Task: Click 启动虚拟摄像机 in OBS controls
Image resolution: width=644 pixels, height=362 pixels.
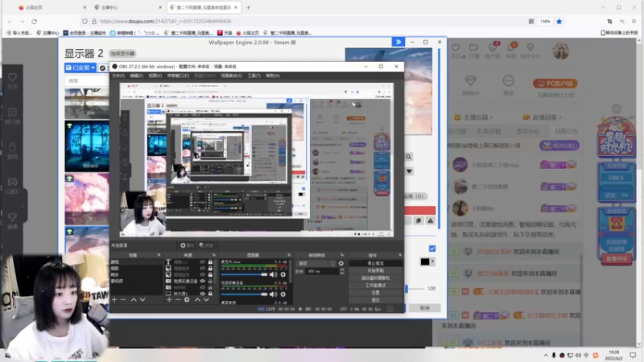Action: 375,278
